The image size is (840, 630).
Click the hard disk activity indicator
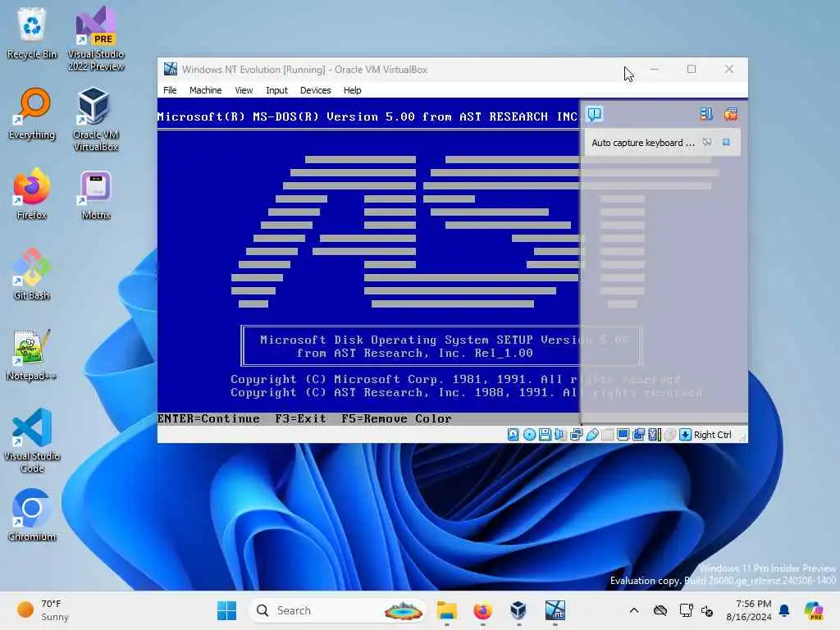point(514,435)
